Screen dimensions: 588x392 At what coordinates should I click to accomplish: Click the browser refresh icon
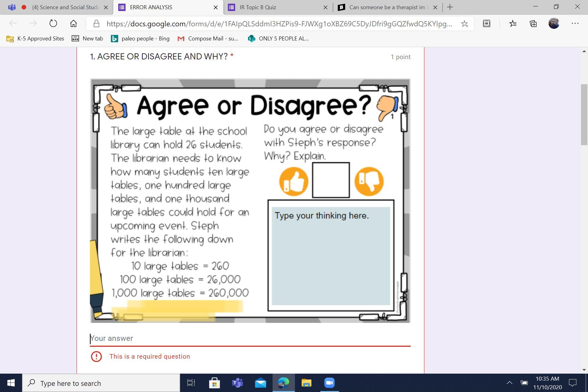click(53, 23)
